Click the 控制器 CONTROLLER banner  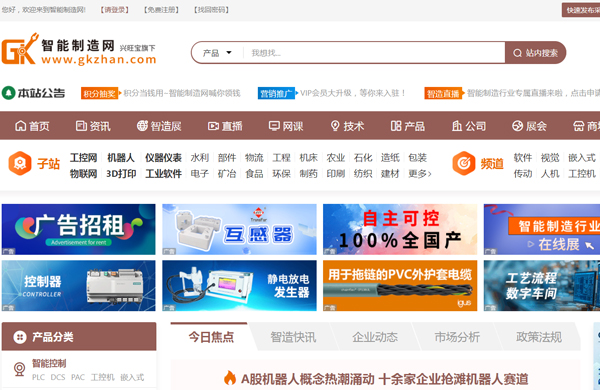pyautogui.click(x=78, y=286)
